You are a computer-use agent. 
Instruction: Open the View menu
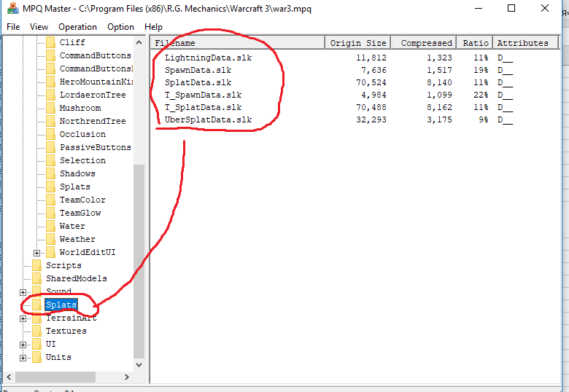point(39,27)
